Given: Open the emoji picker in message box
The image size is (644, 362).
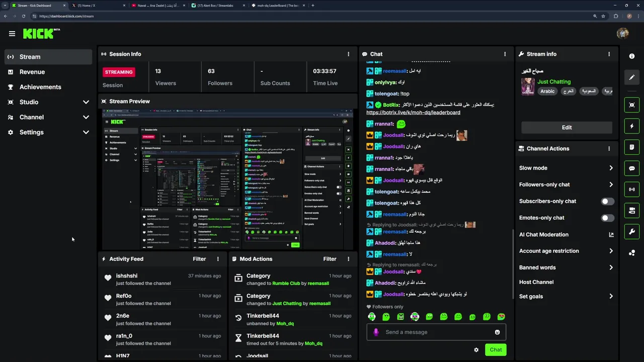Looking at the screenshot, I should pos(498,332).
